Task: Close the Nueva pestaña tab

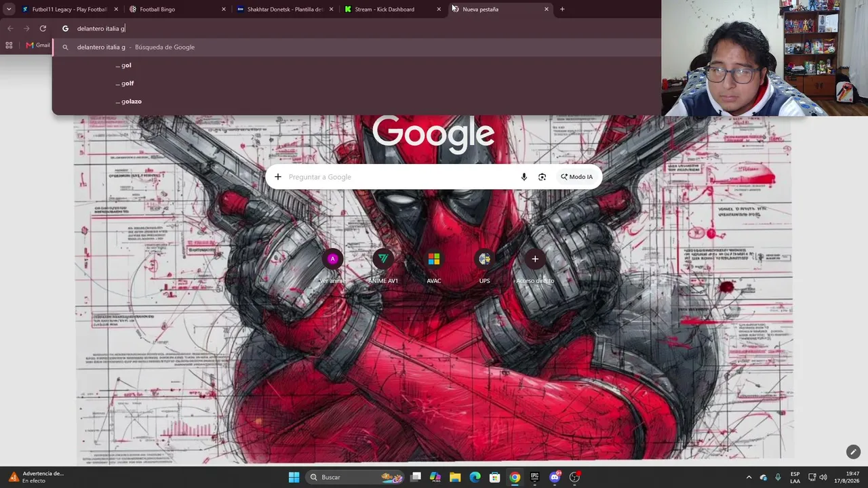Action: [x=546, y=9]
